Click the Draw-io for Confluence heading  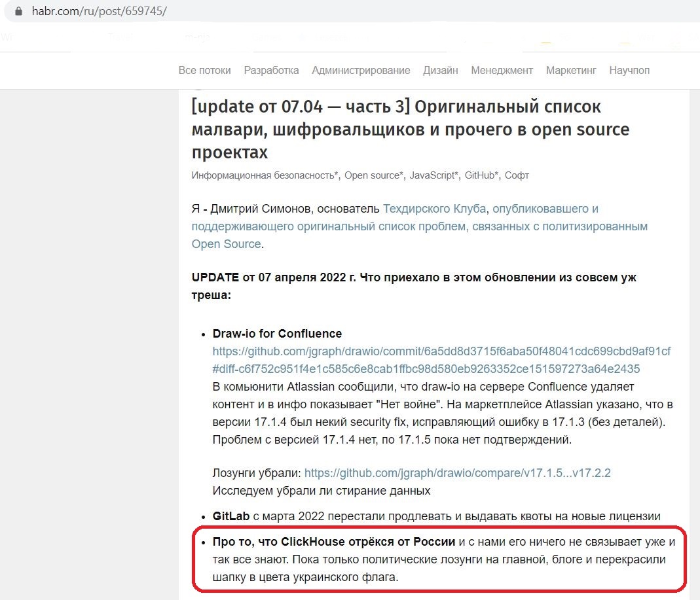[x=277, y=334]
